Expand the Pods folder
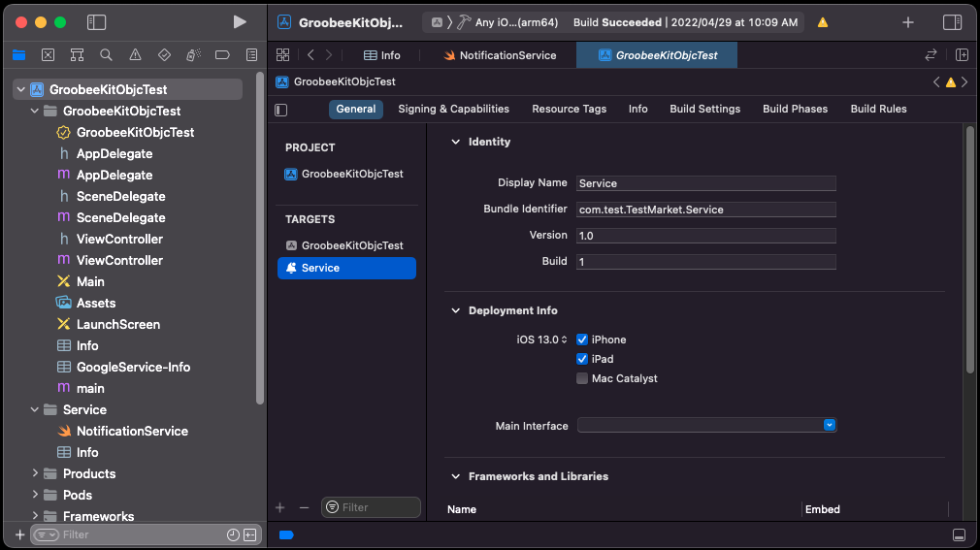980x550 pixels. (x=35, y=495)
